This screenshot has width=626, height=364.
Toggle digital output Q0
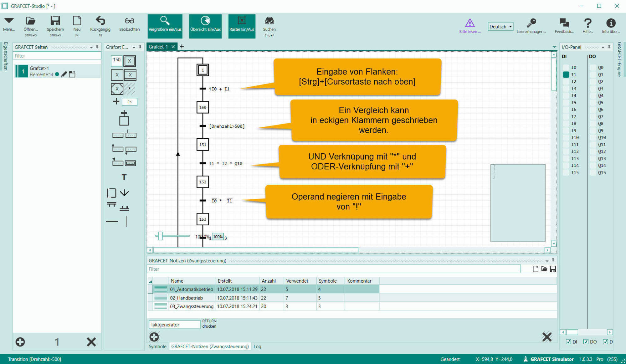point(593,67)
